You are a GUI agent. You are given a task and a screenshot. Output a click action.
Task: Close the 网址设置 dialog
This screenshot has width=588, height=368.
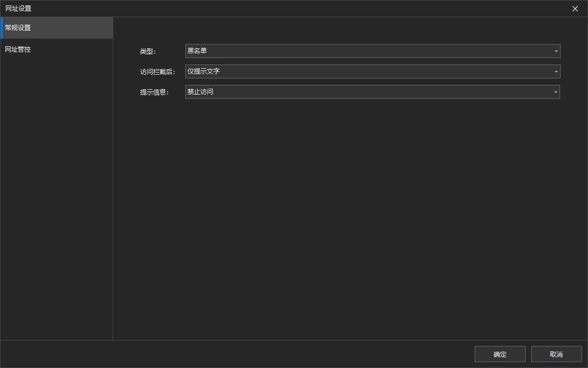pos(575,9)
